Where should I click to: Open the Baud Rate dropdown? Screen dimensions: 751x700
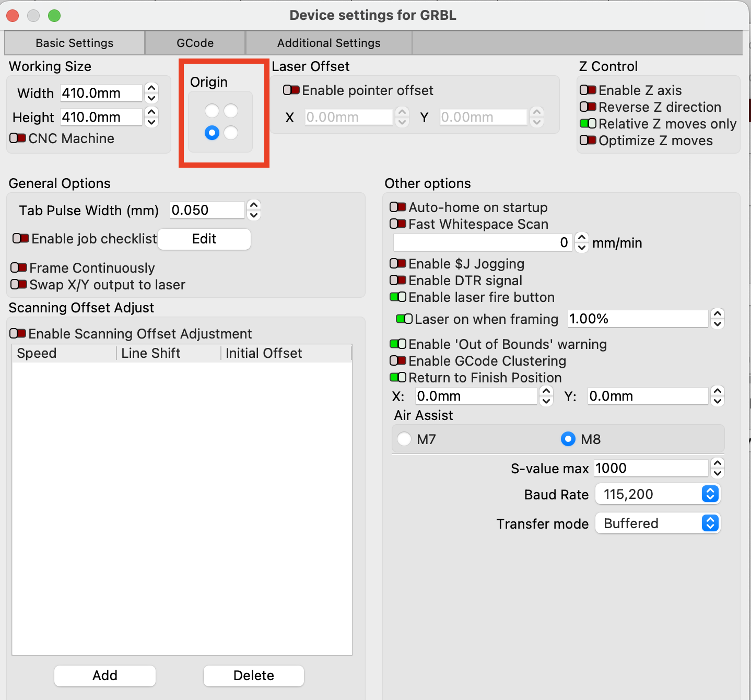658,494
